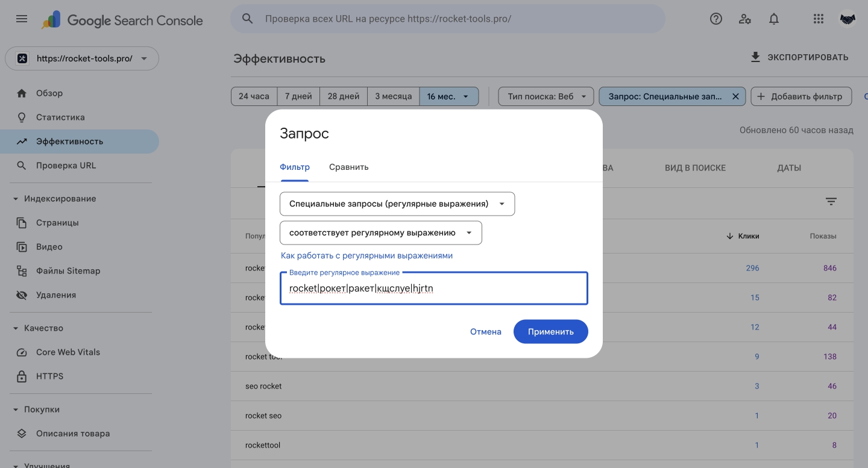Open the property selector rocket-tools.pro
Viewport: 868px width, 468px height.
(82, 58)
